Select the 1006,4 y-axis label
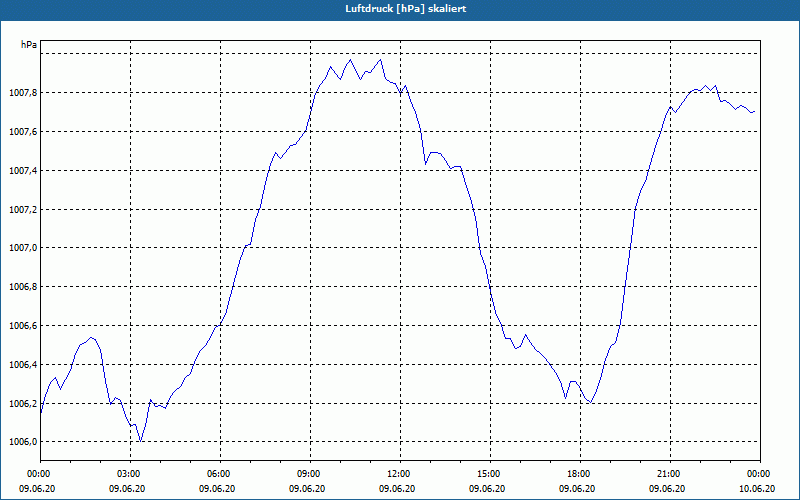 pos(23,364)
